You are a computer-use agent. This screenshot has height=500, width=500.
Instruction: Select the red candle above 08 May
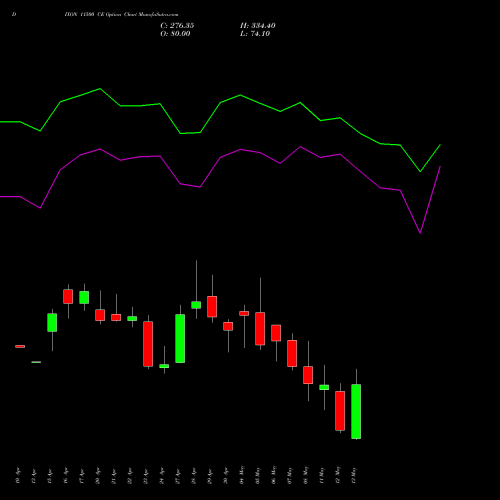point(308,375)
